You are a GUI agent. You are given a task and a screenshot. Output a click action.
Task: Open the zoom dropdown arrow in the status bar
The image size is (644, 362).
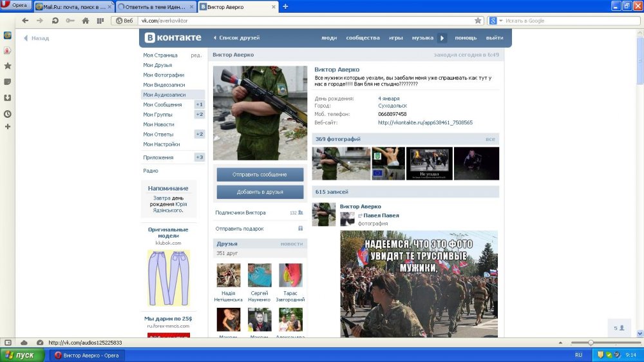tap(560, 343)
